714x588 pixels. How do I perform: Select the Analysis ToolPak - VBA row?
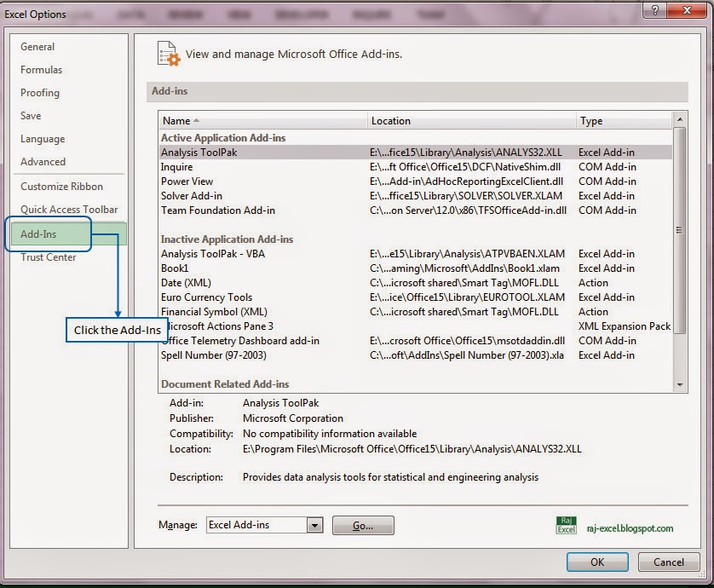[416, 254]
